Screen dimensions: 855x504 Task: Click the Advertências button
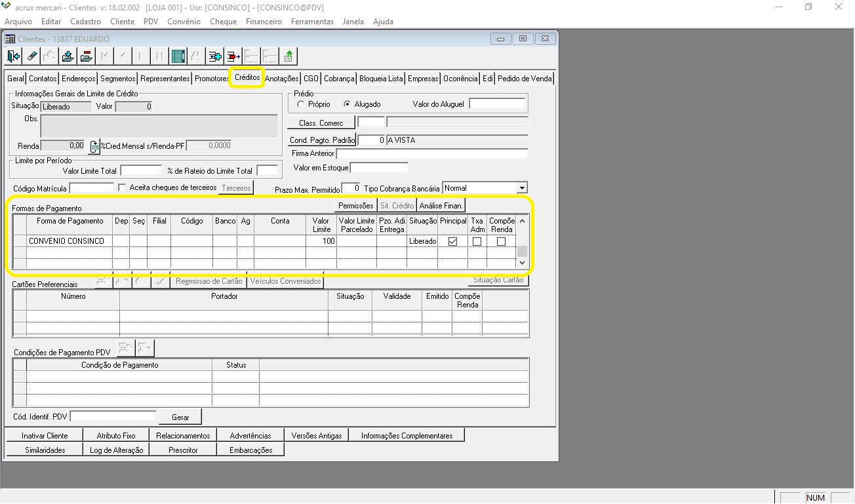[x=250, y=435]
